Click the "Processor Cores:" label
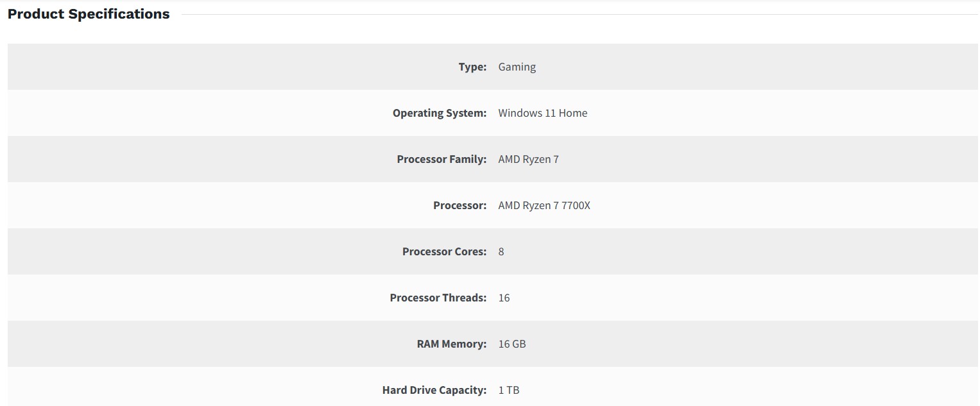 444,251
